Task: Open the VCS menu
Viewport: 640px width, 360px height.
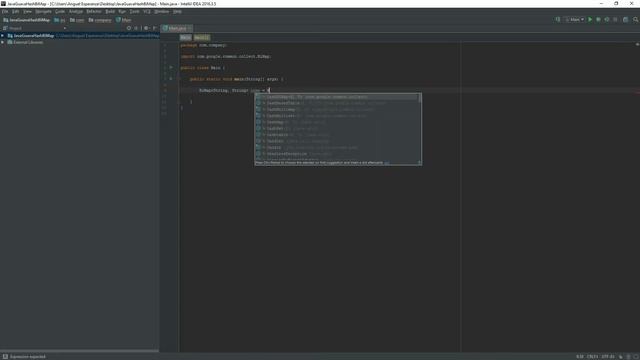Action: pos(147,11)
